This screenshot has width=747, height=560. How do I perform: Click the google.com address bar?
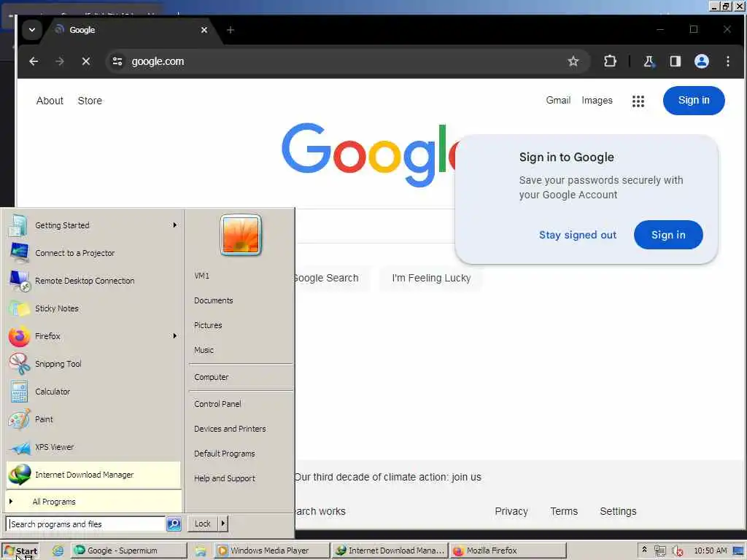coord(348,61)
